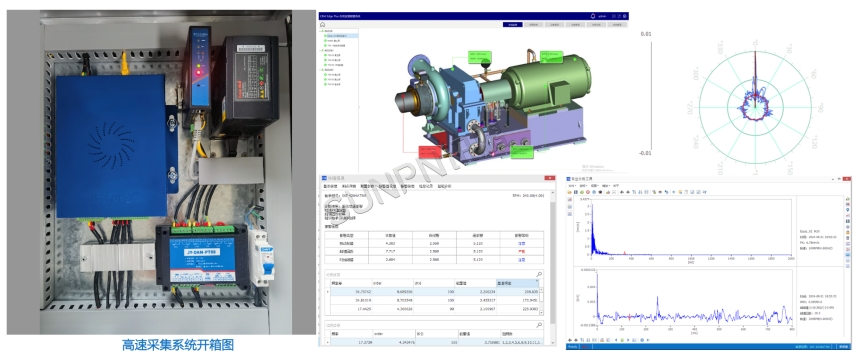Select the 8.689356 order cell
Image resolution: width=860 pixels, height=360 pixels.
point(392,291)
